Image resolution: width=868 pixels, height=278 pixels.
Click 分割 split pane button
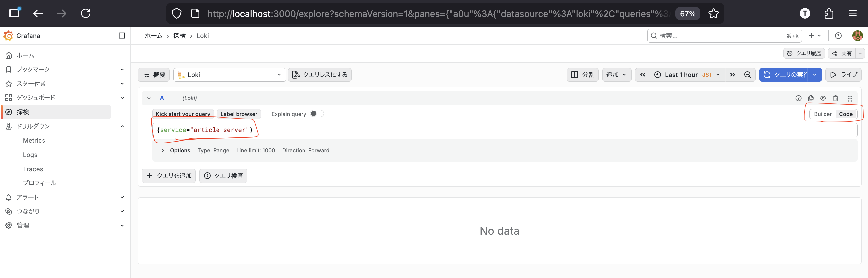583,75
